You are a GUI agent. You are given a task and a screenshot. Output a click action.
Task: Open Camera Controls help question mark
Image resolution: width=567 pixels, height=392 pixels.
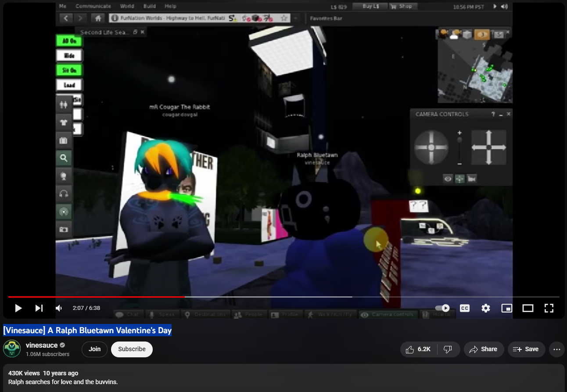(493, 114)
